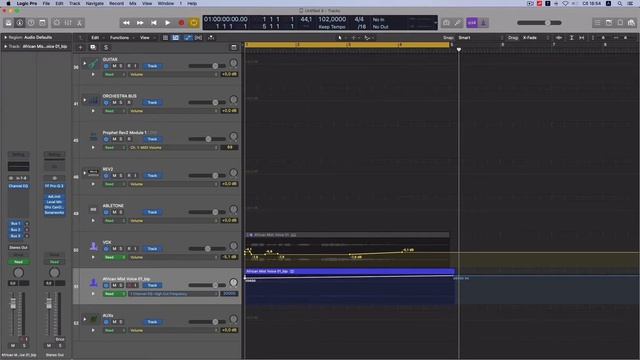This screenshot has width=640, height=360.
Task: Open the Drag X-Fade dropdown
Action: click(536, 38)
